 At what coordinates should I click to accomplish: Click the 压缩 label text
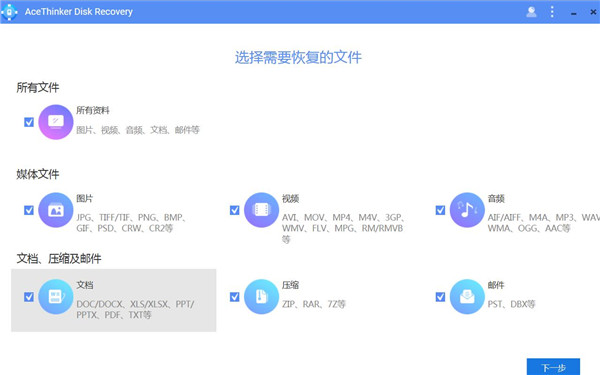[290, 285]
